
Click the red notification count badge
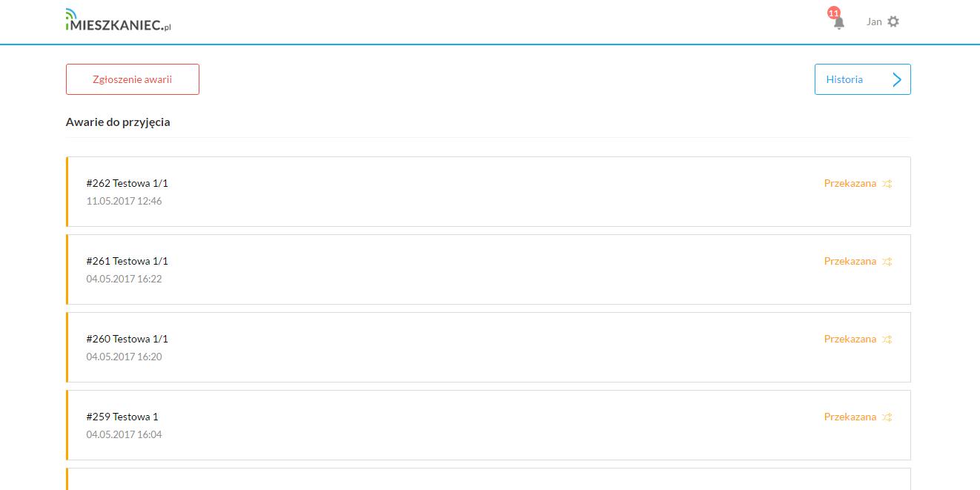(834, 13)
